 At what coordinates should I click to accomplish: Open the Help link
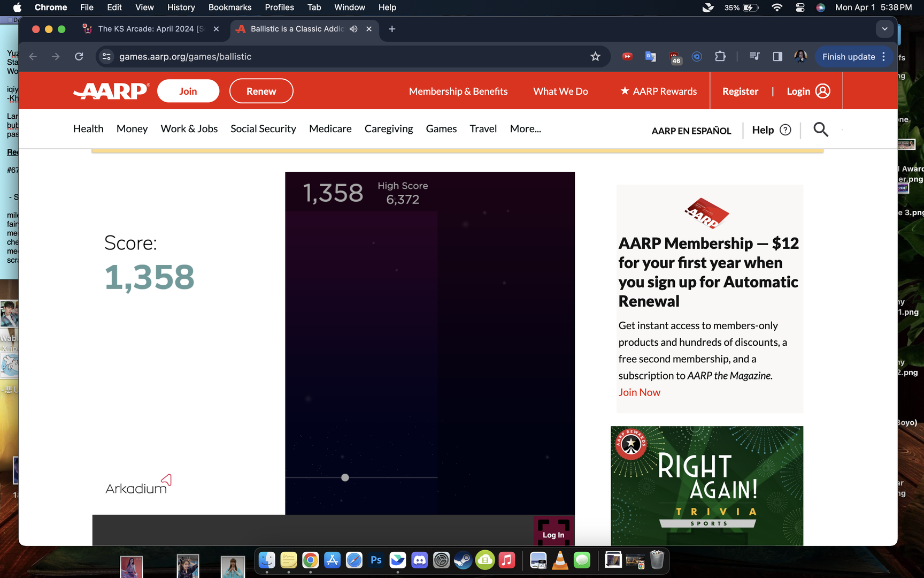[x=771, y=130]
